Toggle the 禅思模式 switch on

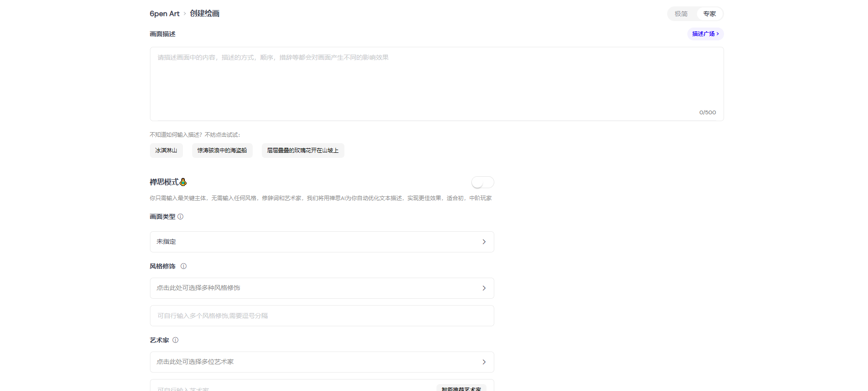tap(482, 182)
